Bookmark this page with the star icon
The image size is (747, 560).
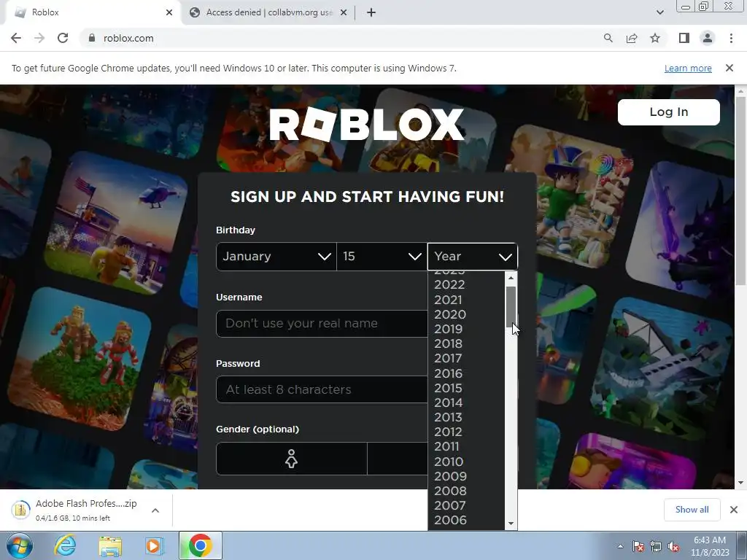point(655,38)
